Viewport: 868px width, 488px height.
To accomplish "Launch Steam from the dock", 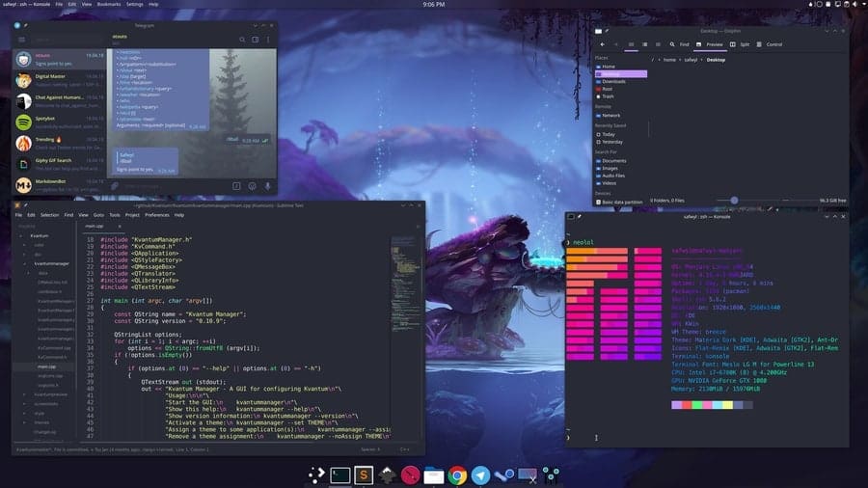I will click(503, 474).
